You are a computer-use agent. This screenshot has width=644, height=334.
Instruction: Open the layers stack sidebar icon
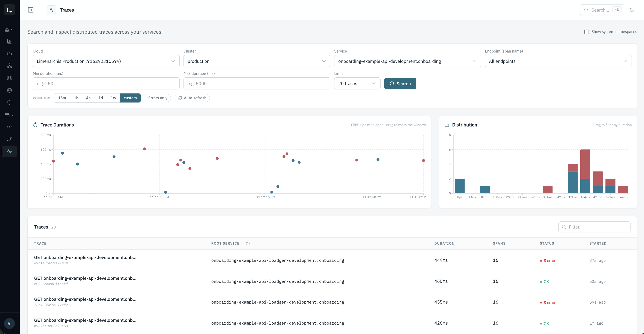[x=9, y=78]
